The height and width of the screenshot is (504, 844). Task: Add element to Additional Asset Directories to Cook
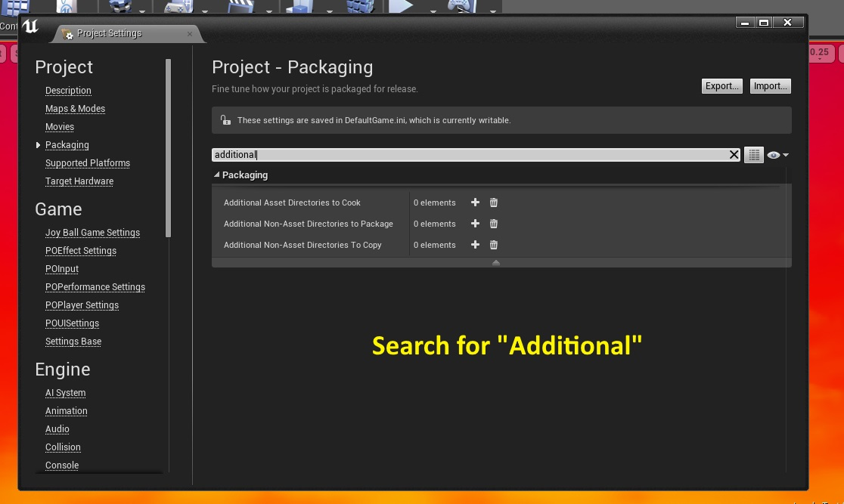pos(475,203)
